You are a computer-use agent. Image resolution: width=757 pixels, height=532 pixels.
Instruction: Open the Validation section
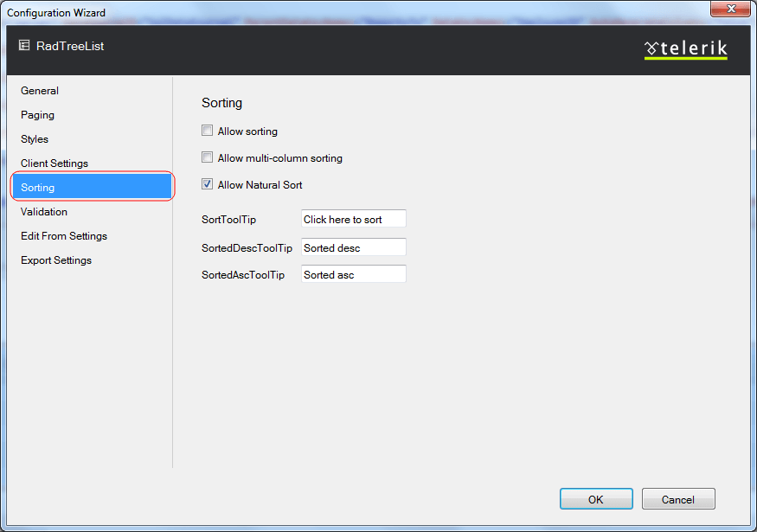click(x=44, y=211)
